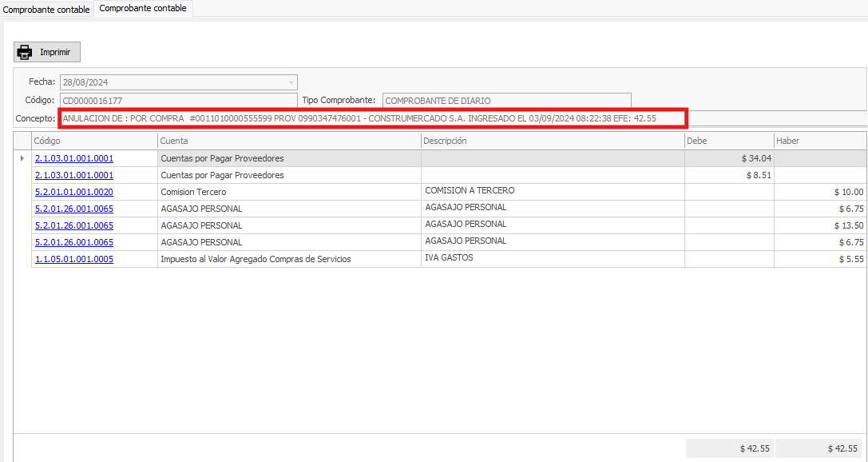
Task: Click the row indicator arrow on first row
Action: pyautogui.click(x=22, y=159)
